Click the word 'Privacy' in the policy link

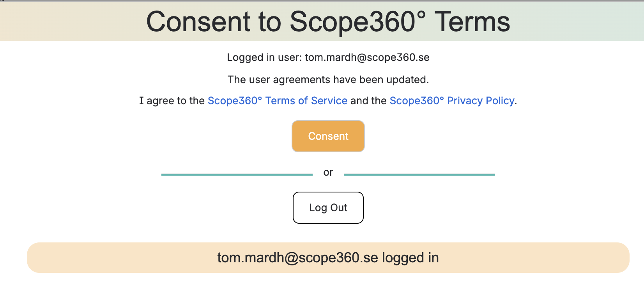coord(465,101)
